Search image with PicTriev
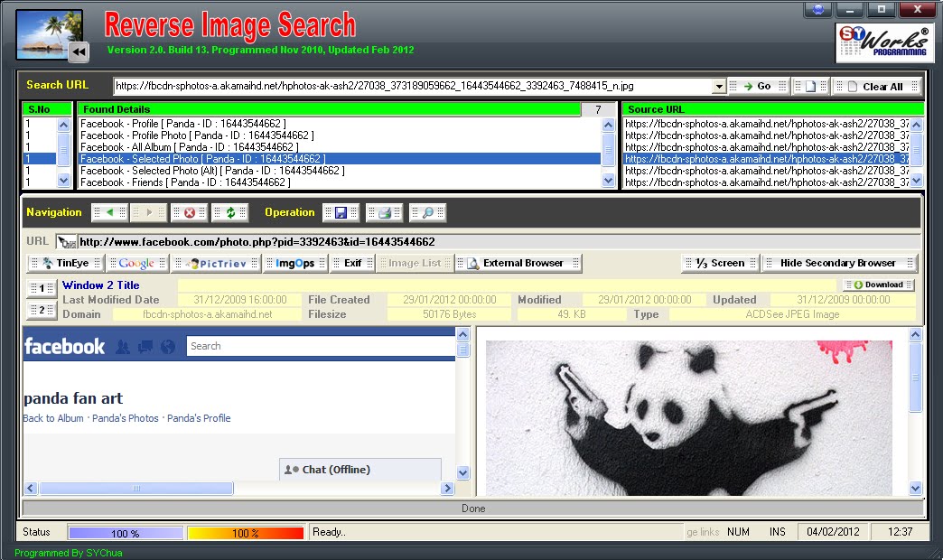The height and width of the screenshot is (560, 943). pos(217,263)
